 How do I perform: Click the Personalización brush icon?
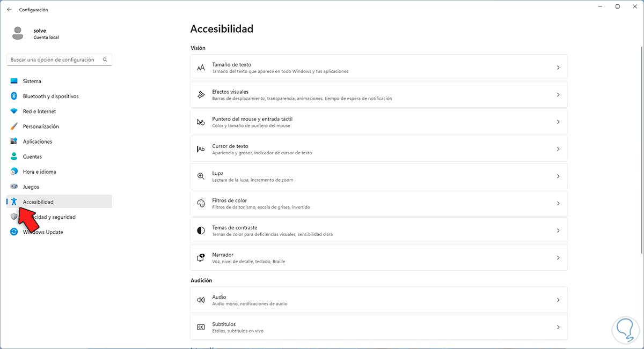click(14, 127)
